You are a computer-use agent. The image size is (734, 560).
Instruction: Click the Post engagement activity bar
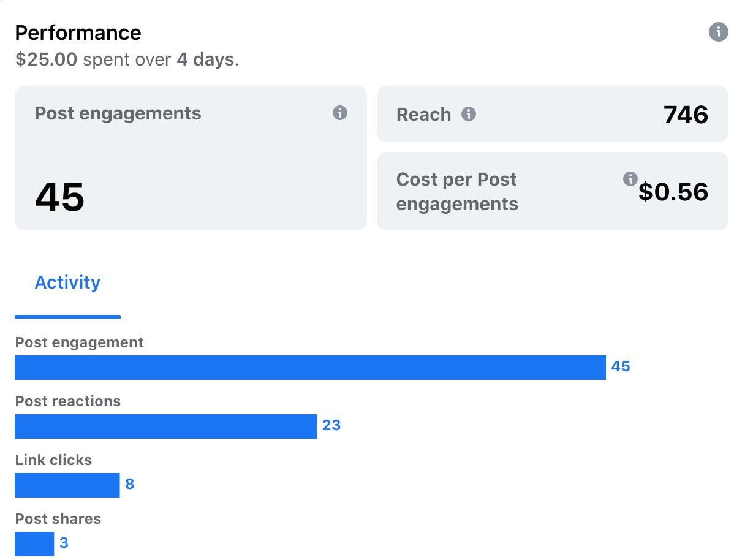[x=310, y=368]
